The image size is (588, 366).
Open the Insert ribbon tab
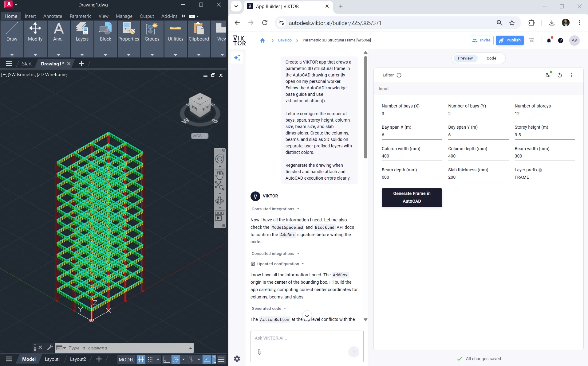[x=30, y=16]
